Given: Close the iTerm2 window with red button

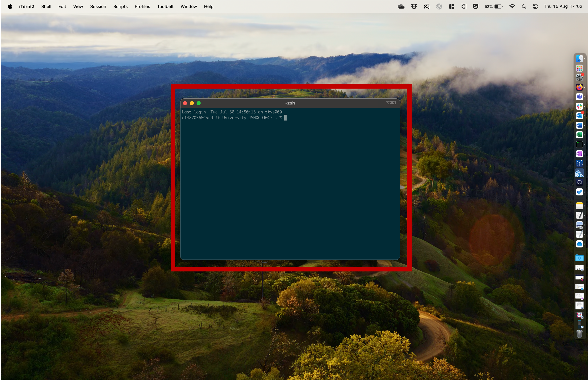Looking at the screenshot, I should click(185, 103).
